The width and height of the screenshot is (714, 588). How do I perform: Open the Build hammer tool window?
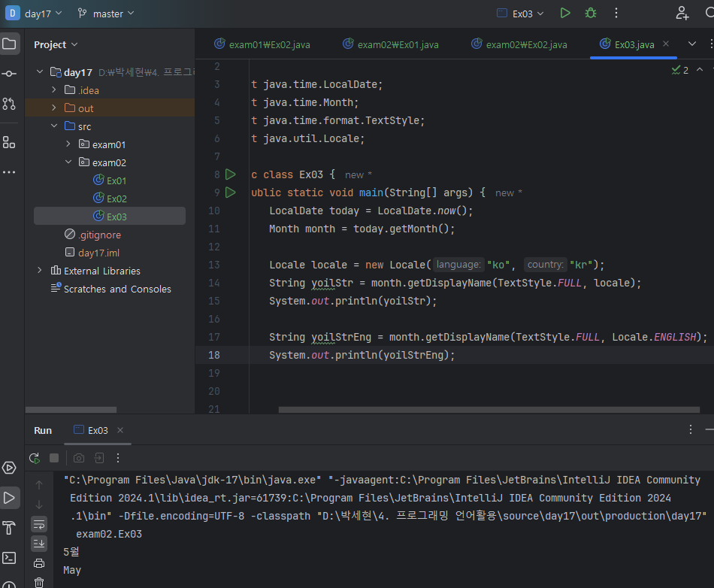(x=9, y=527)
